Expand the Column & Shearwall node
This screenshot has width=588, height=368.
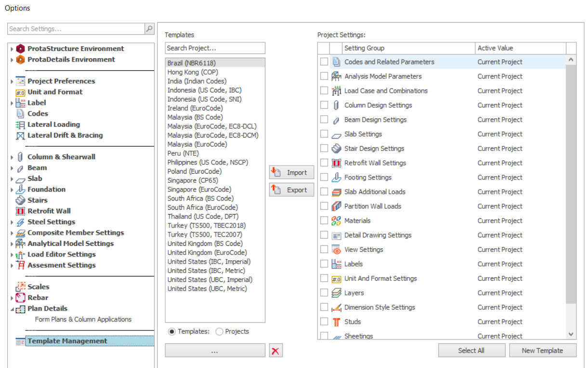click(12, 157)
